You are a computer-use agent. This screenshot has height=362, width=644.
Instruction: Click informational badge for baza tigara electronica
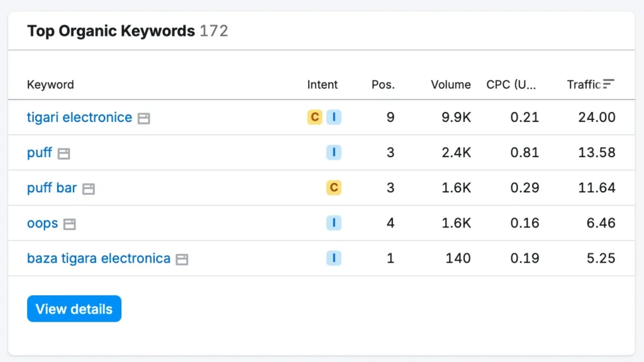[334, 258]
